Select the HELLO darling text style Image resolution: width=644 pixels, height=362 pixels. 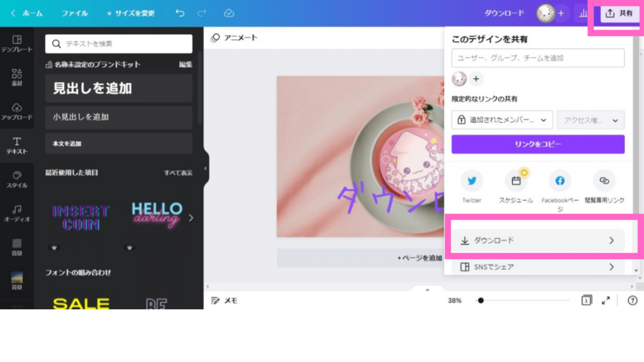point(157,215)
